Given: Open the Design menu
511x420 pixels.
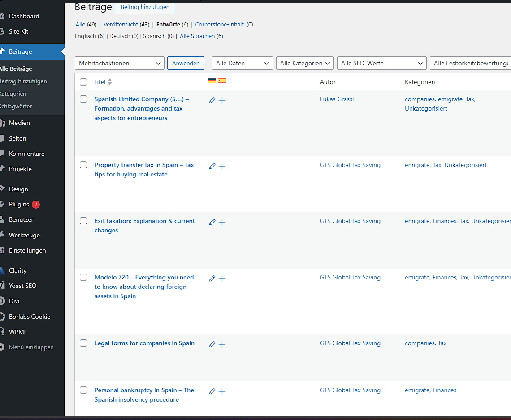Looking at the screenshot, I should click(x=18, y=189).
